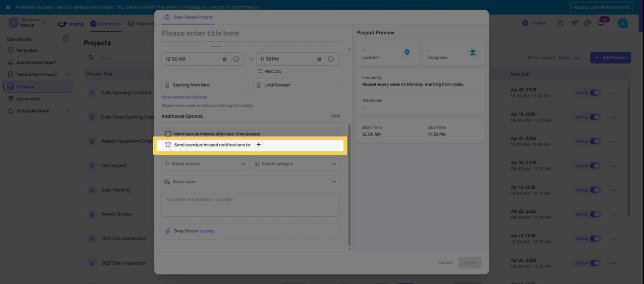
Task: Cancel the project creation dialog
Action: click(x=445, y=263)
